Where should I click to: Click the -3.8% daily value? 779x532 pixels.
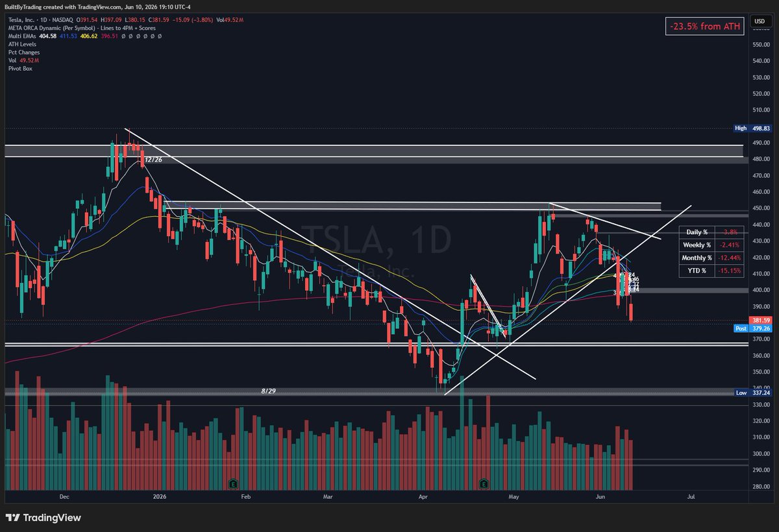(731, 232)
